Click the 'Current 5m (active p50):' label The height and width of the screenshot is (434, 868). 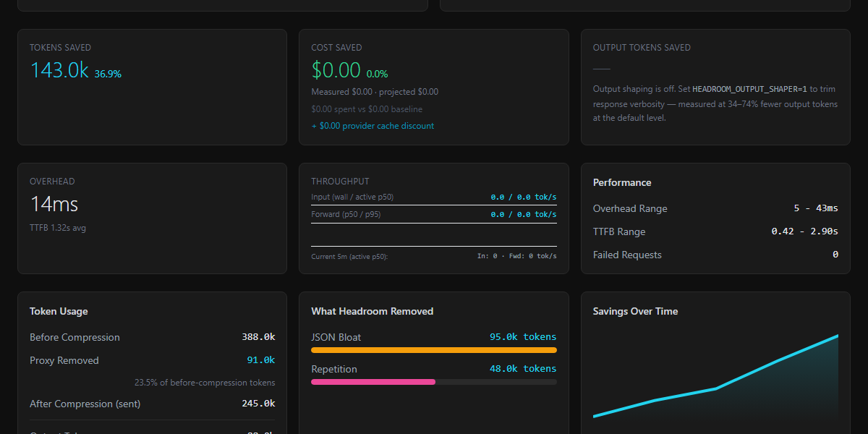(x=349, y=256)
